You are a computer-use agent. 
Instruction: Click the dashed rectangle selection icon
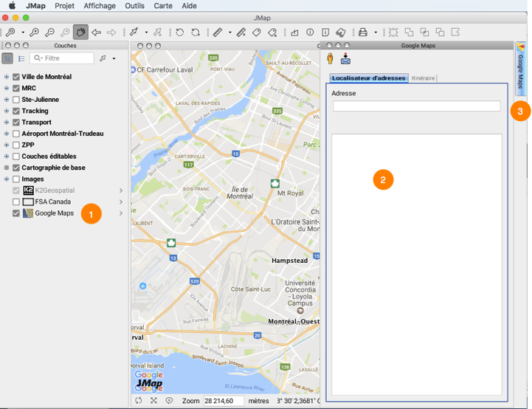[x=393, y=32]
